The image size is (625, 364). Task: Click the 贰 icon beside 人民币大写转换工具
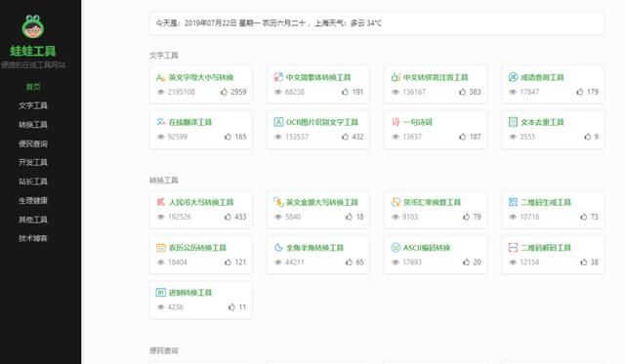pos(160,202)
